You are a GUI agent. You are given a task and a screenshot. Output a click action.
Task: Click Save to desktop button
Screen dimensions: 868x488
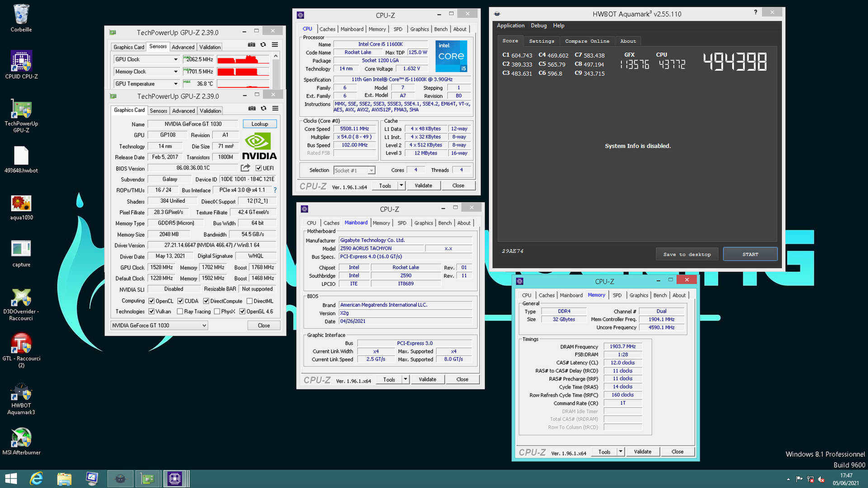(687, 254)
